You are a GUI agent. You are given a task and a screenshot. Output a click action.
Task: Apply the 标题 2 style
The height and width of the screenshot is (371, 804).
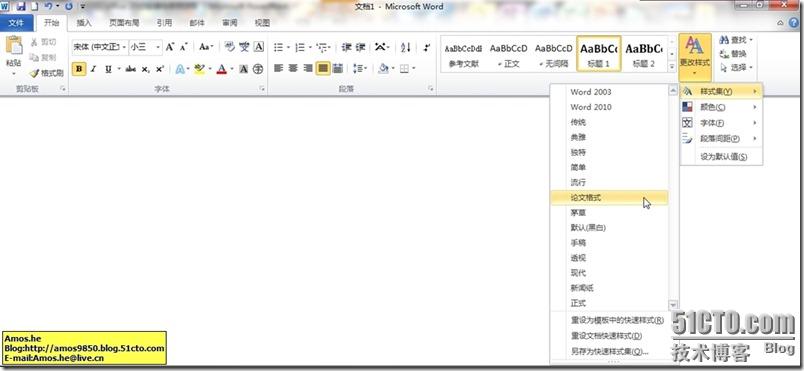coord(644,54)
